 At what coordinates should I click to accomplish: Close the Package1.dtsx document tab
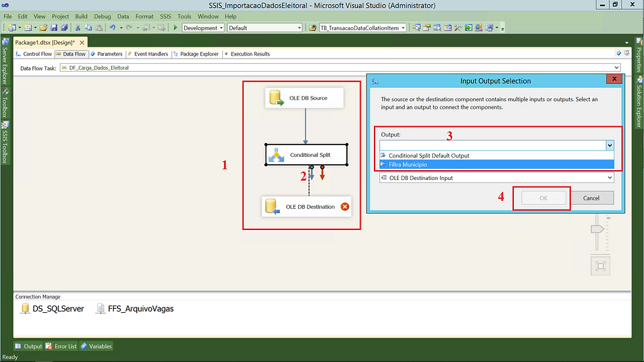pos(81,42)
